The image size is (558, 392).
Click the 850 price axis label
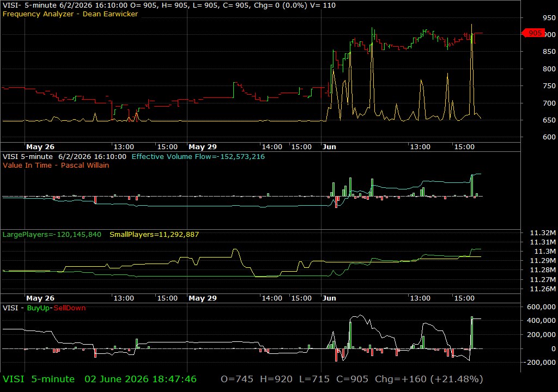[549, 52]
